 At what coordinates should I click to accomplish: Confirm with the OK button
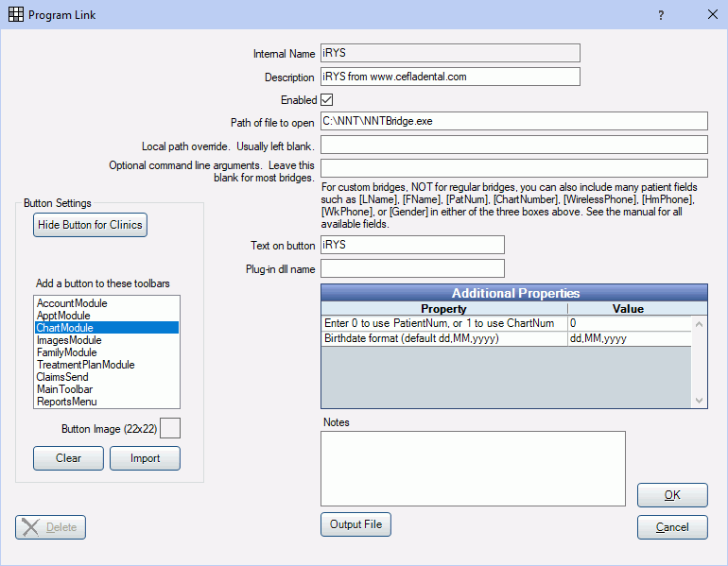(x=672, y=495)
